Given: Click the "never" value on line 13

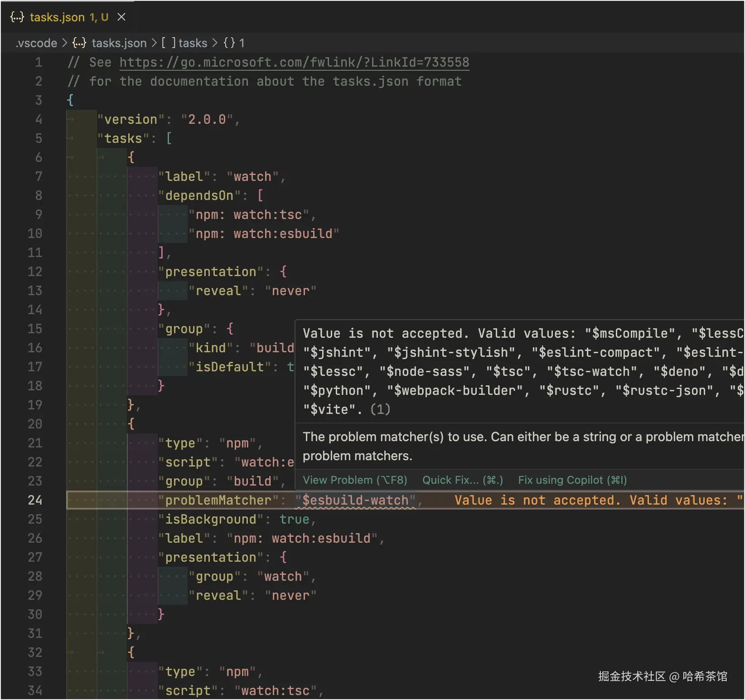Looking at the screenshot, I should click(290, 291).
